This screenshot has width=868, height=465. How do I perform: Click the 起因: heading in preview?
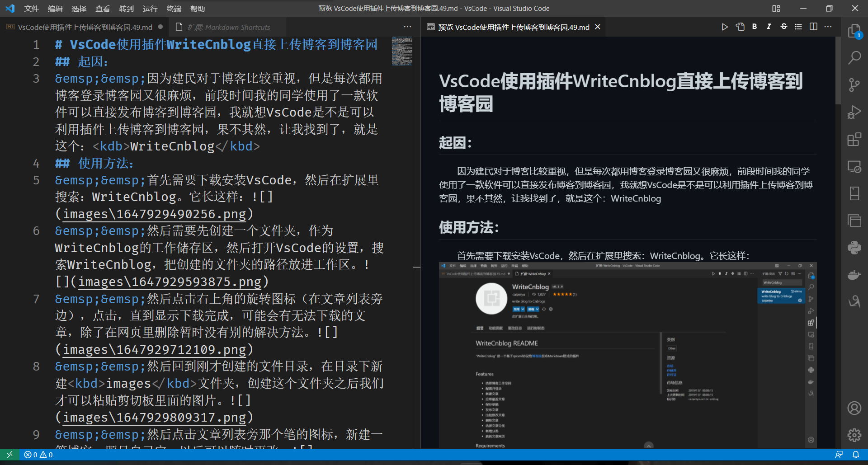pyautogui.click(x=455, y=143)
